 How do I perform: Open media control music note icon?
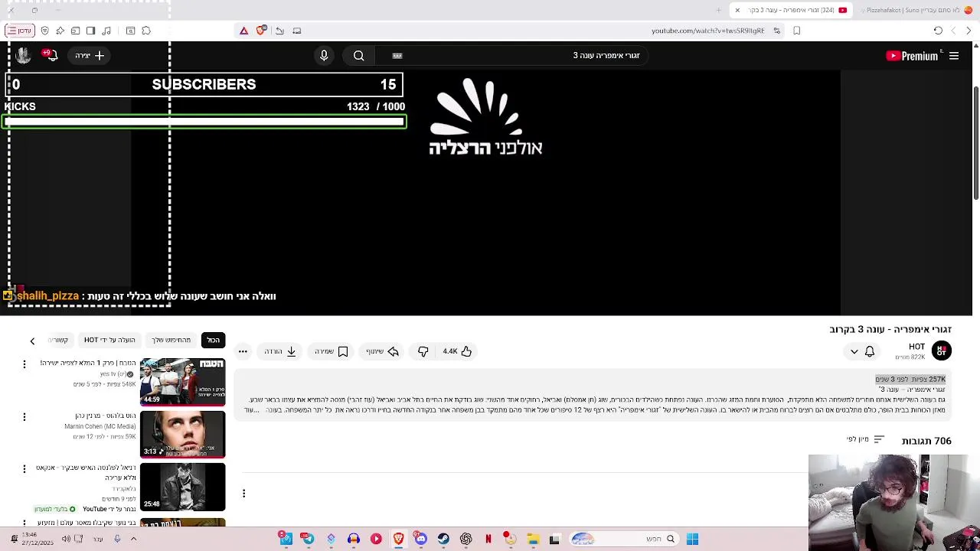pyautogui.click(x=106, y=31)
